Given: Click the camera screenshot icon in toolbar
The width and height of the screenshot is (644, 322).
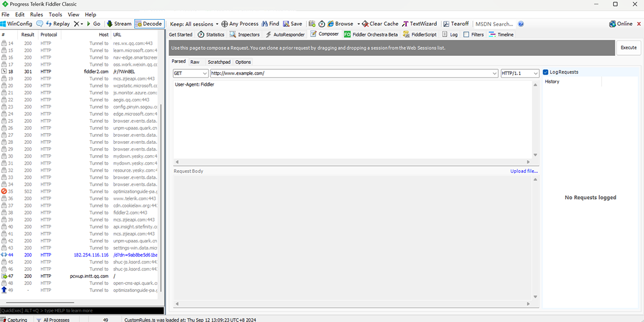Looking at the screenshot, I should click(x=312, y=24).
